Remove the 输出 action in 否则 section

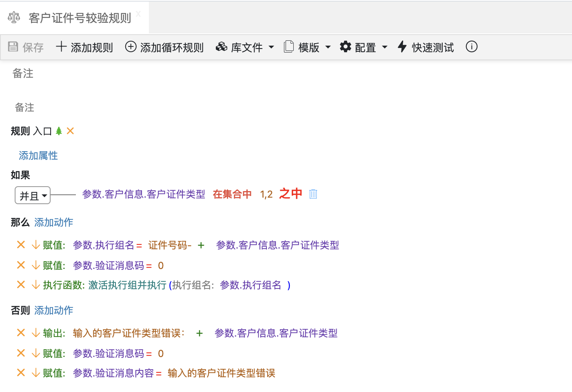(x=21, y=333)
